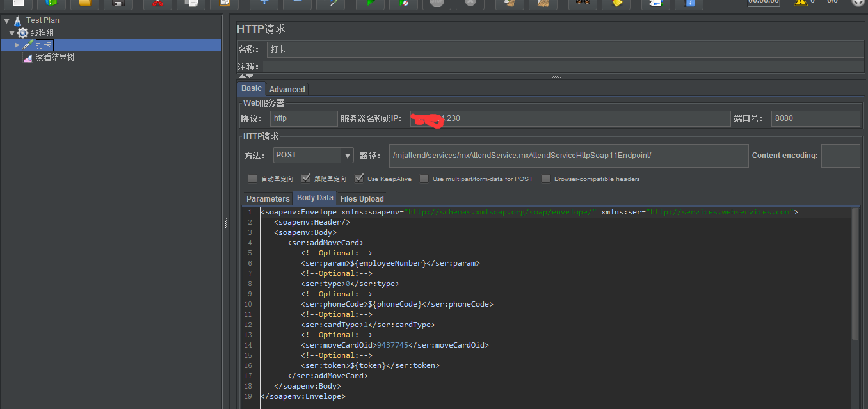Collapse the Test Plan tree node
Image resolution: width=868 pixels, height=409 pixels.
tap(6, 20)
